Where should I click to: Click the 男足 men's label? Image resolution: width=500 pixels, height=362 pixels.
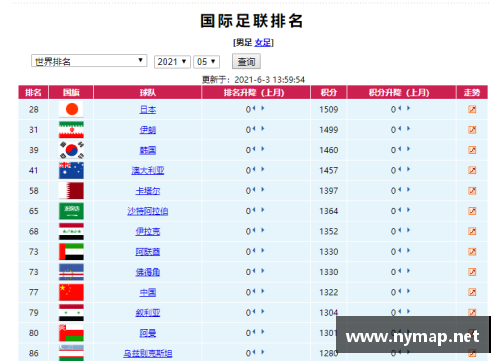coord(244,43)
